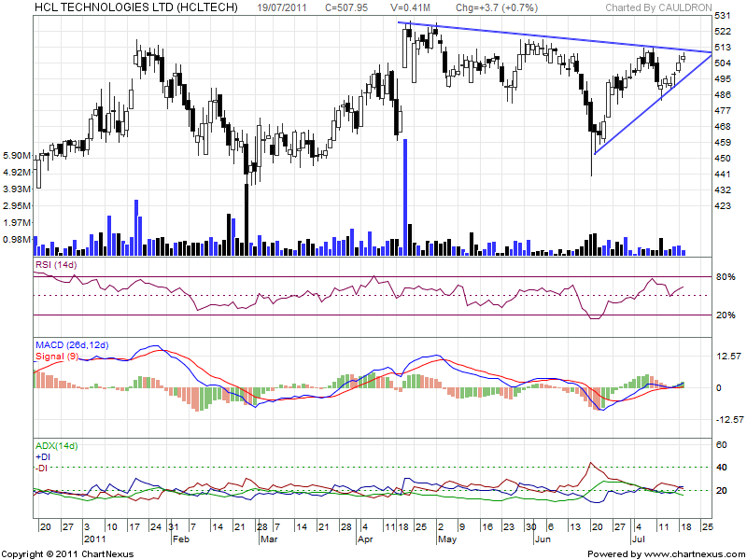Image resolution: width=747 pixels, height=560 pixels.
Task: Select the V=0.41M volume readout
Action: point(409,7)
